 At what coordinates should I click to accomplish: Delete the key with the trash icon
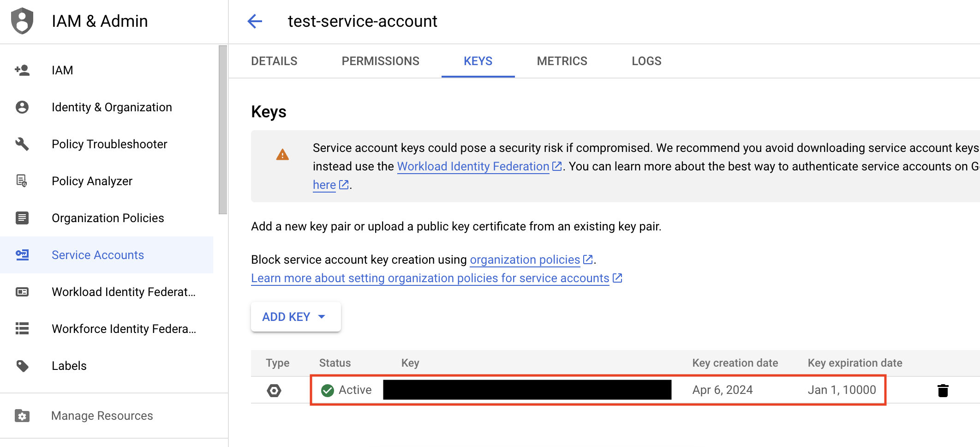pyautogui.click(x=943, y=391)
